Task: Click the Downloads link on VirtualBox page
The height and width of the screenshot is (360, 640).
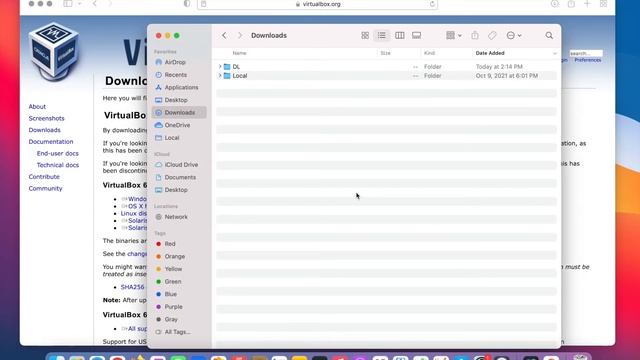Action: (x=44, y=130)
